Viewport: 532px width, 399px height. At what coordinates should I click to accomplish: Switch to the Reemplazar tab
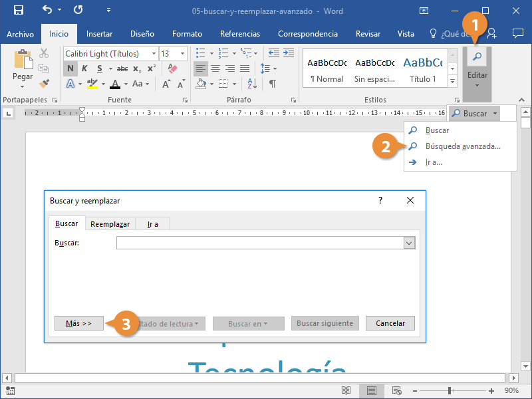(110, 224)
